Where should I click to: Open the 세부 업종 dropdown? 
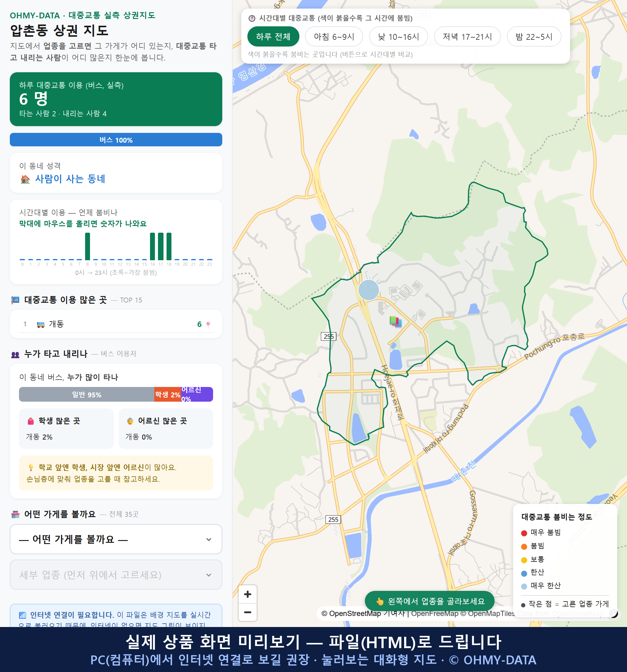coord(116,575)
